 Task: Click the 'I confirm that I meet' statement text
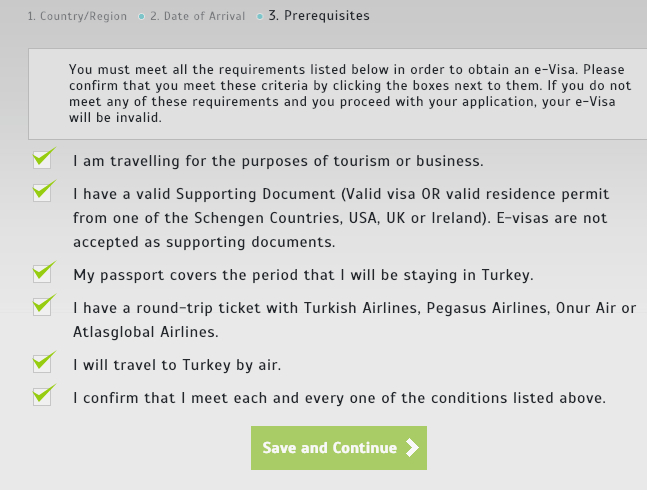[x=339, y=398]
